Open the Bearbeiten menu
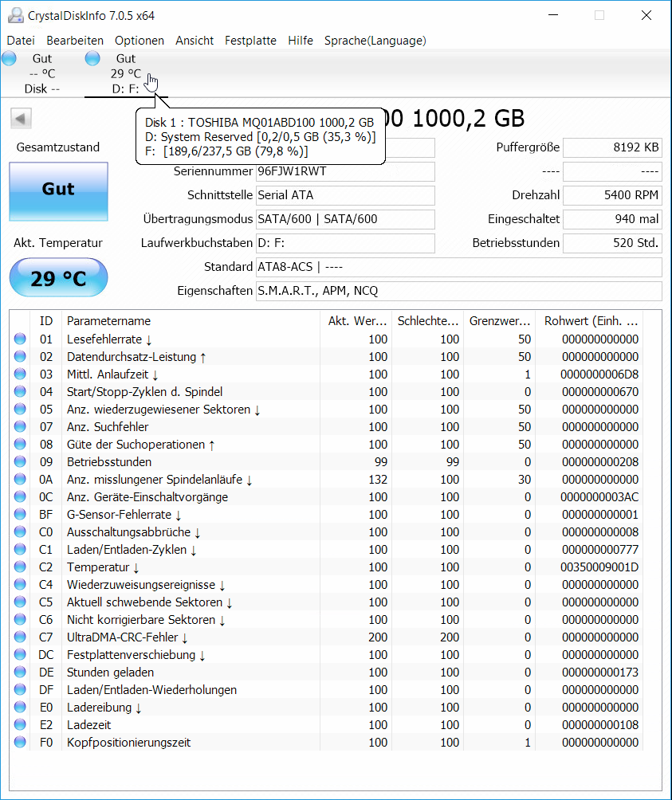The height and width of the screenshot is (800, 672). 75,41
